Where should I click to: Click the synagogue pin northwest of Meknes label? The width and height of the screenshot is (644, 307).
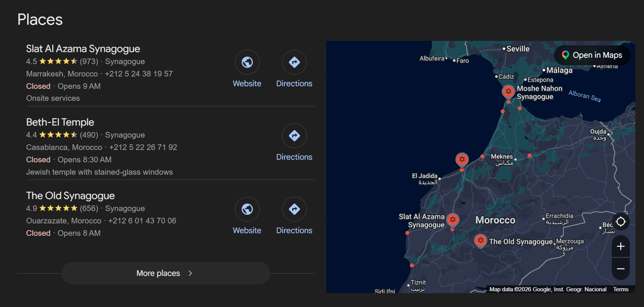point(462,160)
